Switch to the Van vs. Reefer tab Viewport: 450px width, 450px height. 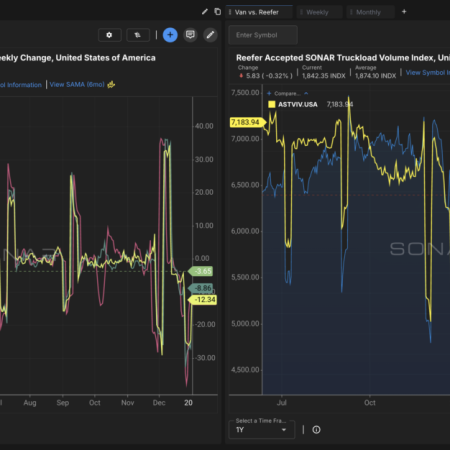(259, 12)
